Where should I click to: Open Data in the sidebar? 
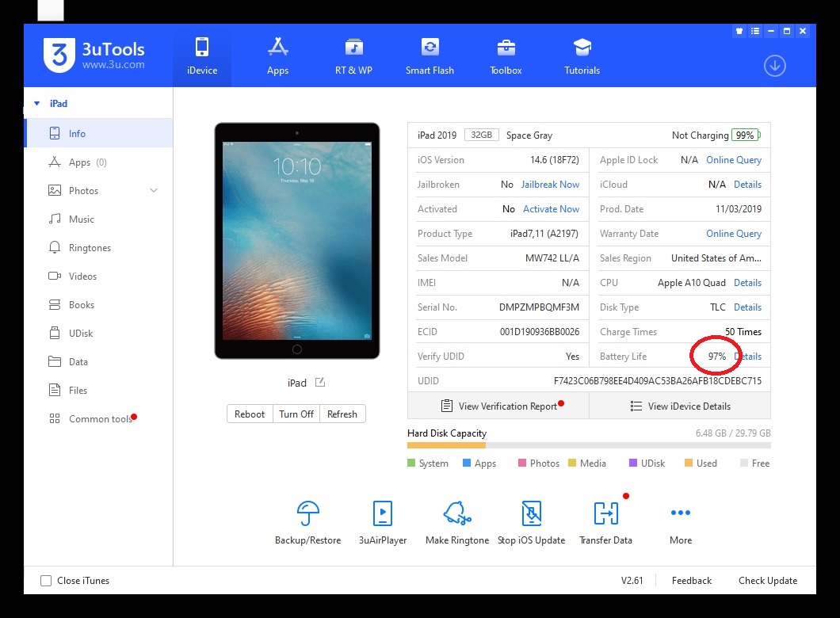tap(98, 361)
